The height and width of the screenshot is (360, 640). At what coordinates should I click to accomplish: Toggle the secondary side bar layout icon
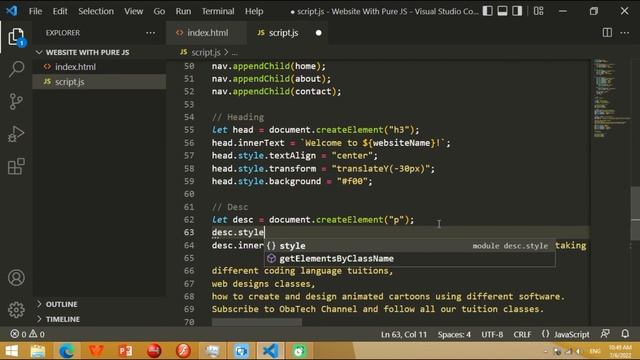[x=517, y=11]
